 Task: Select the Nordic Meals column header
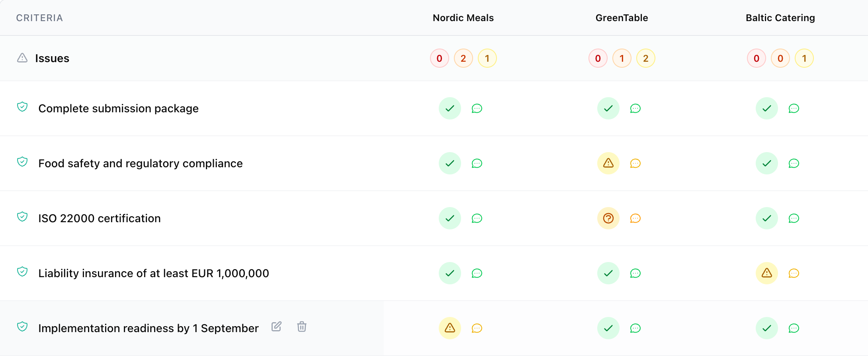(463, 18)
